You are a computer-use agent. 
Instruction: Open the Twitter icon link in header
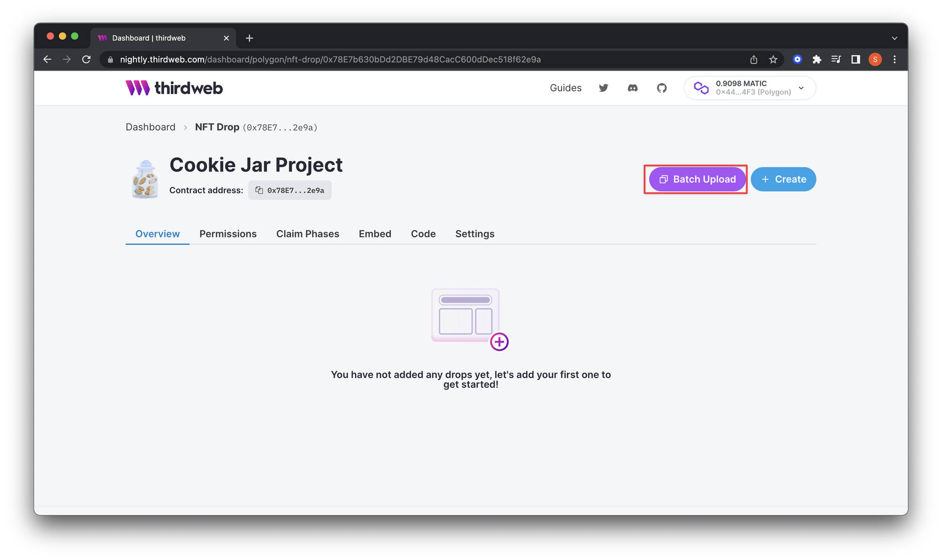(603, 88)
